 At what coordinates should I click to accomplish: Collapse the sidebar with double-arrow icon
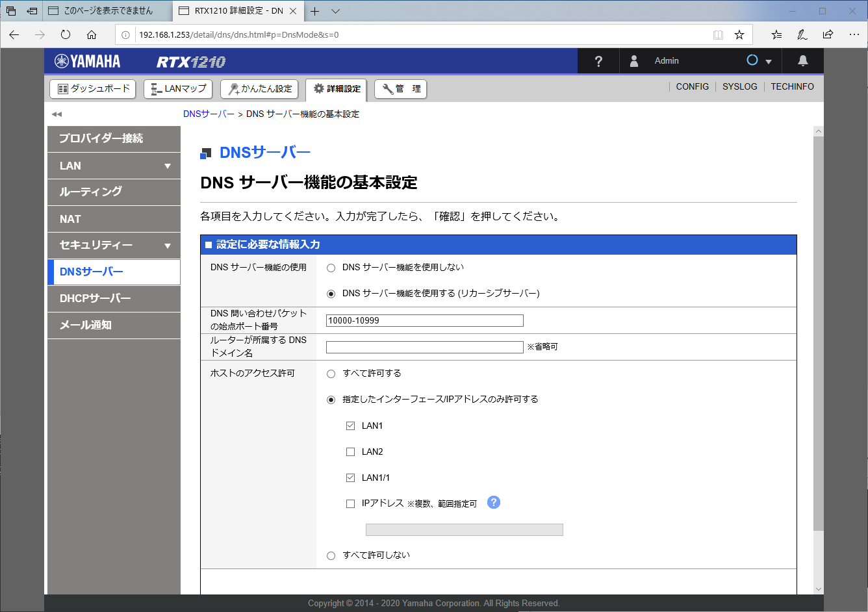57,114
